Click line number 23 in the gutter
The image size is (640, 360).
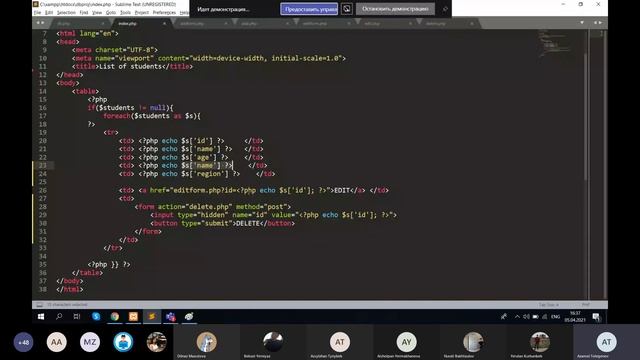42,165
